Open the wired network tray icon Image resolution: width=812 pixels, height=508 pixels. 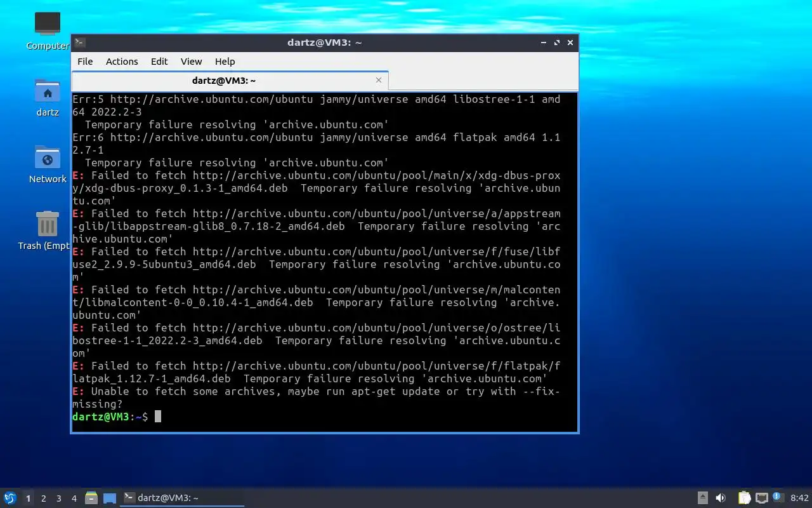click(x=762, y=498)
